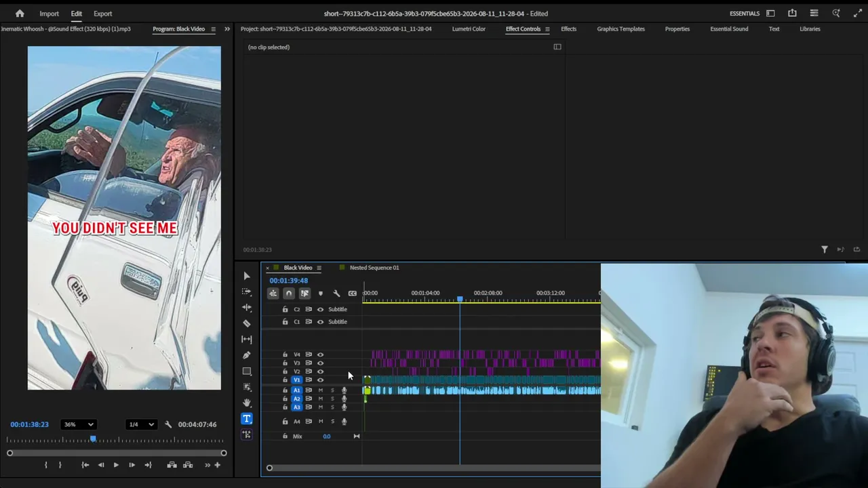Go to the Import page
Viewport: 868px width, 488px height.
click(x=49, y=14)
